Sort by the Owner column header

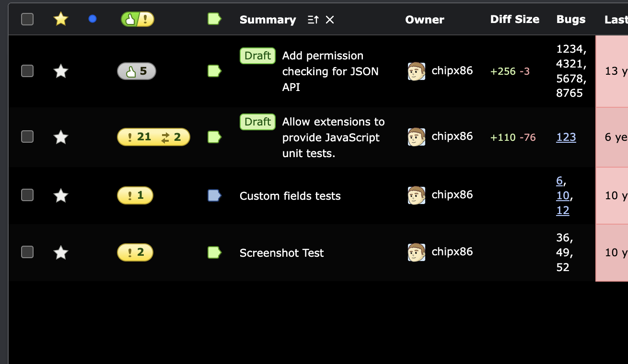tap(424, 20)
